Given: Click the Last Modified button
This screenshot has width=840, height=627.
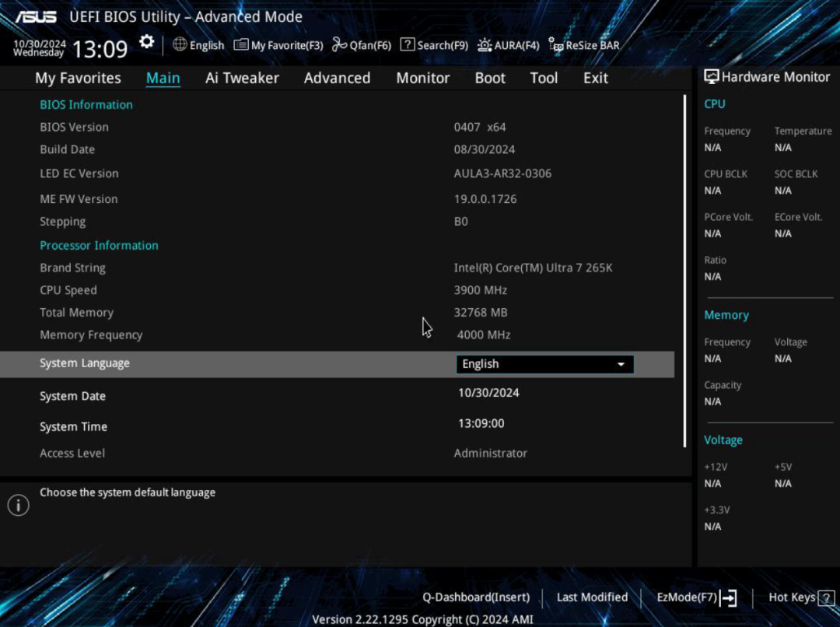Looking at the screenshot, I should (592, 597).
